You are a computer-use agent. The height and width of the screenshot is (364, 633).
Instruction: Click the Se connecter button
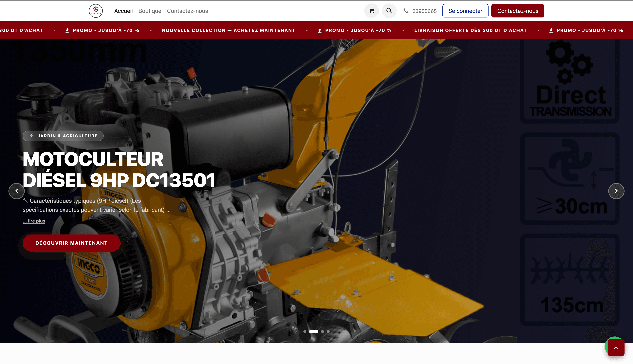coord(465,11)
